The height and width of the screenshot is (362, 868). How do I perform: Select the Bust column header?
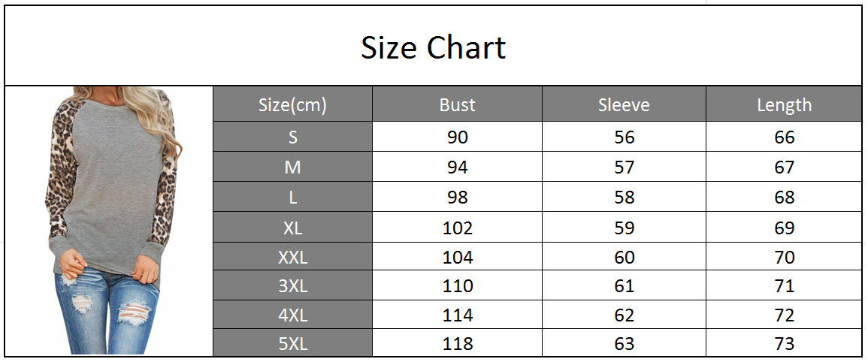coord(457,105)
